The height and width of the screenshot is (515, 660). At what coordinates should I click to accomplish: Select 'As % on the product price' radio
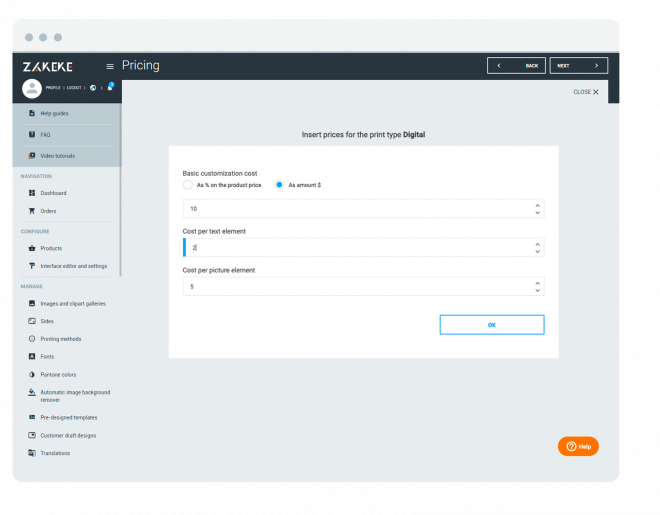click(188, 185)
